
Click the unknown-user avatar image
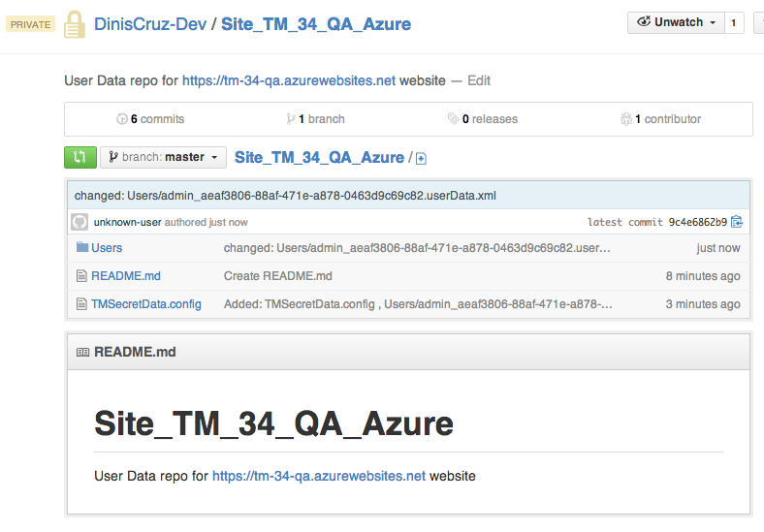(80, 222)
